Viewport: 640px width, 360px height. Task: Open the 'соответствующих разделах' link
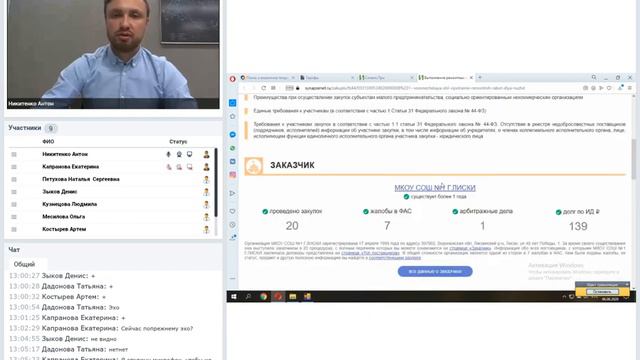(x=395, y=258)
